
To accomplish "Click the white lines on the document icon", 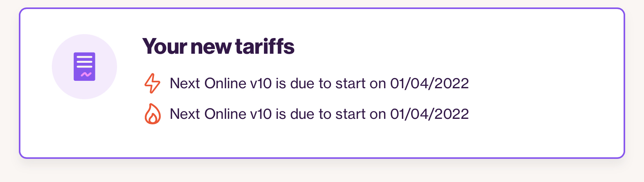I will [x=84, y=62].
